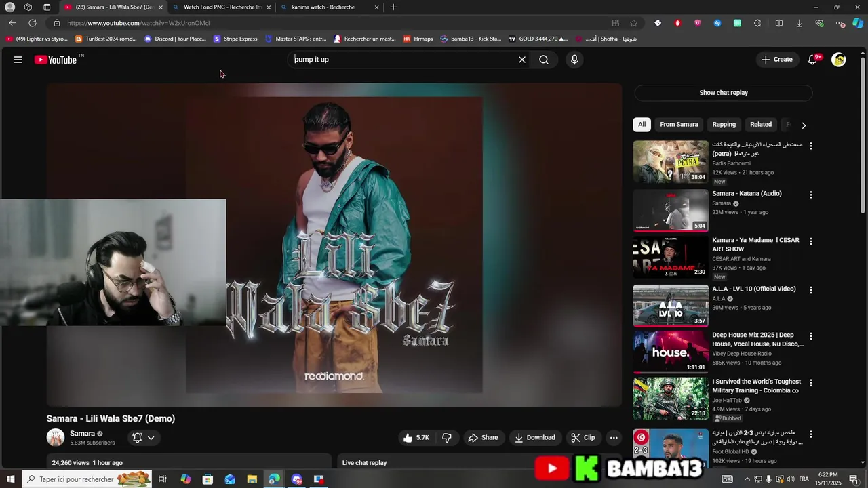
Task: Open File Explorer from the taskbar
Action: pyautogui.click(x=252, y=479)
